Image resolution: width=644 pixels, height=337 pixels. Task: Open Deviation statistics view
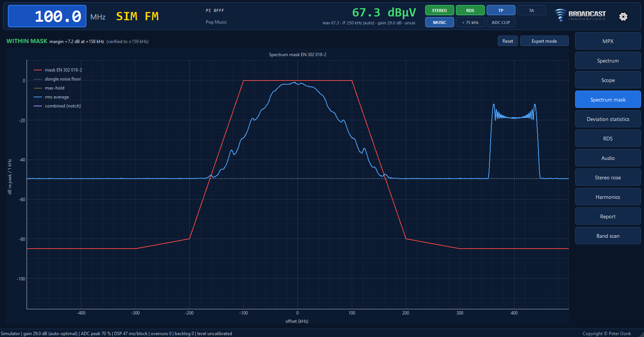(x=608, y=119)
